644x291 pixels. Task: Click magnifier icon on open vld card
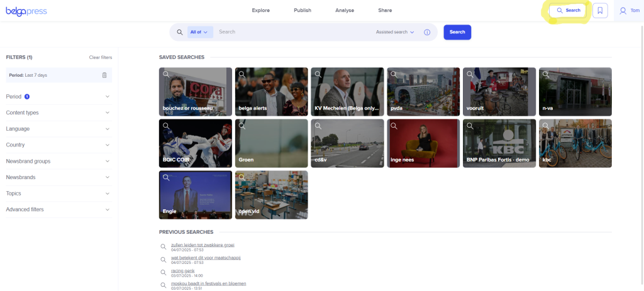pyautogui.click(x=242, y=177)
